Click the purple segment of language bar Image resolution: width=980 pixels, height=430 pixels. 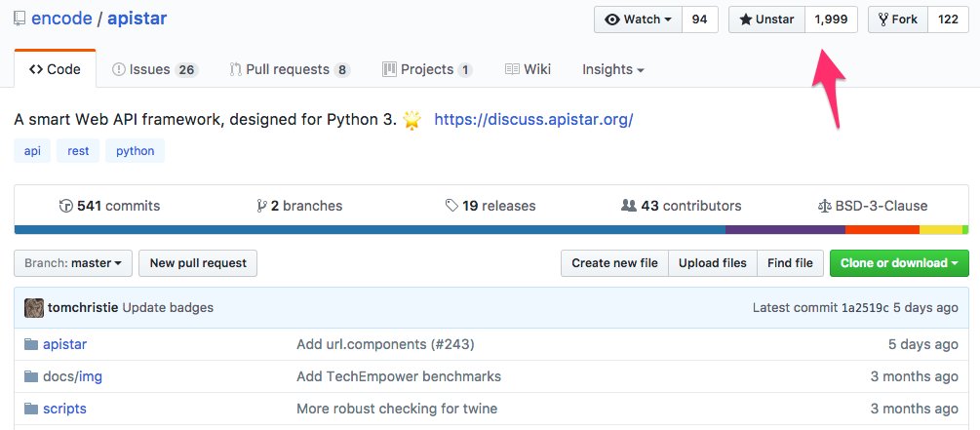click(786, 230)
